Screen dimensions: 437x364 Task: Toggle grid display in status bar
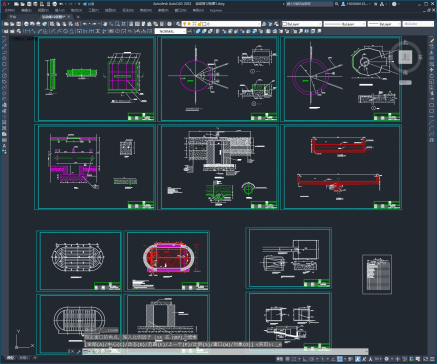tap(288, 359)
